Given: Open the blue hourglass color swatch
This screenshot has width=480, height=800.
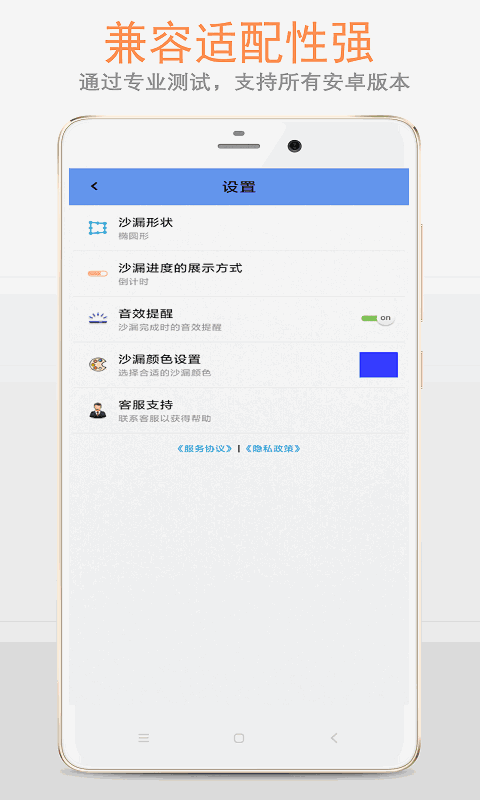Looking at the screenshot, I should tap(378, 365).
